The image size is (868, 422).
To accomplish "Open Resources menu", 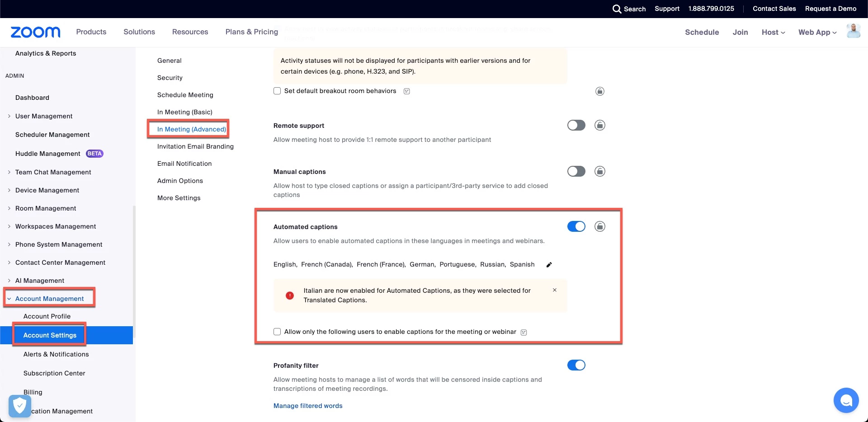I will pos(190,32).
